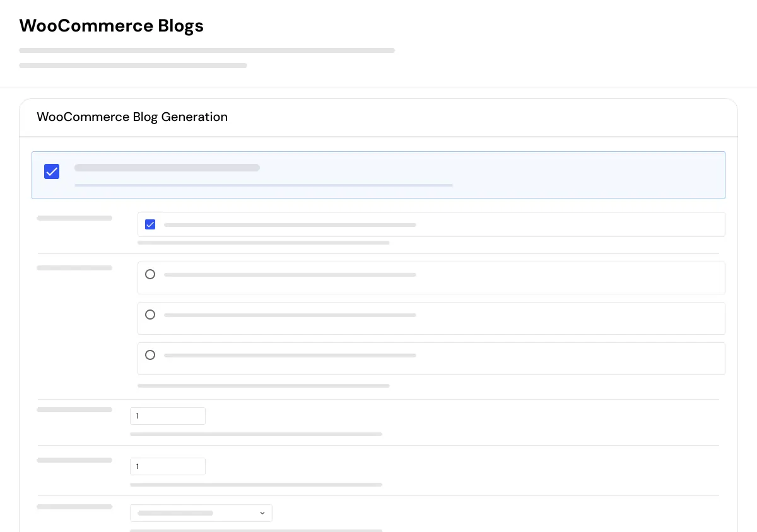
Task: Select the second radio button option
Action: (150, 315)
